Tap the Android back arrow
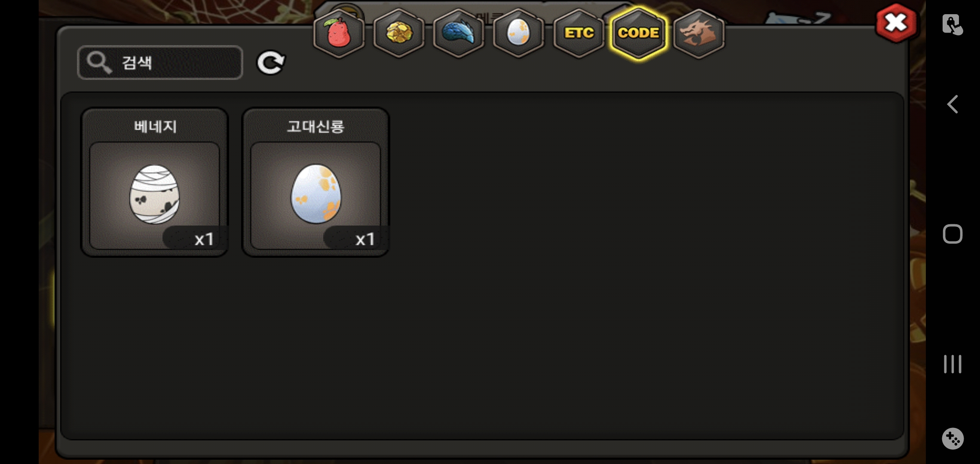Screen dimensions: 980x464 pos(952,104)
